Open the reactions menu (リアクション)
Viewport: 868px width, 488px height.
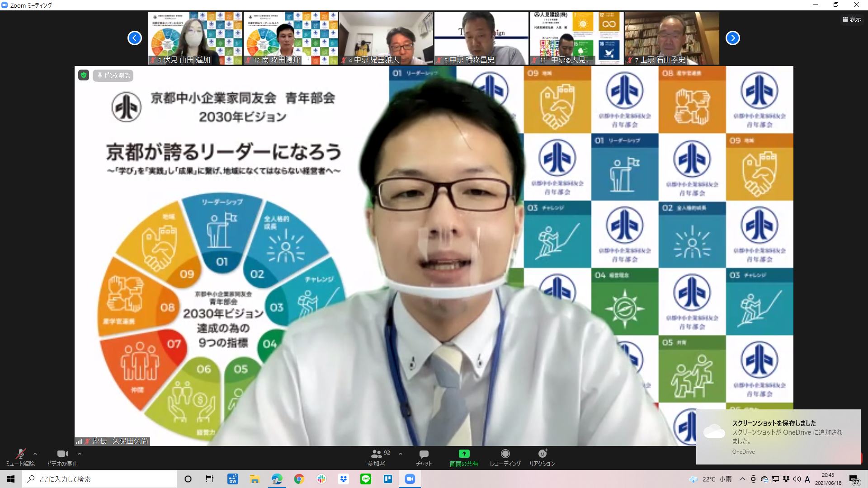click(542, 457)
